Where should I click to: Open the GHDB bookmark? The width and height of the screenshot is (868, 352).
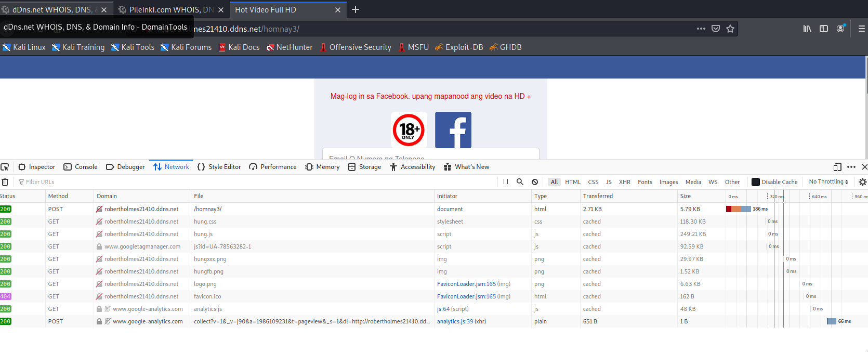505,47
